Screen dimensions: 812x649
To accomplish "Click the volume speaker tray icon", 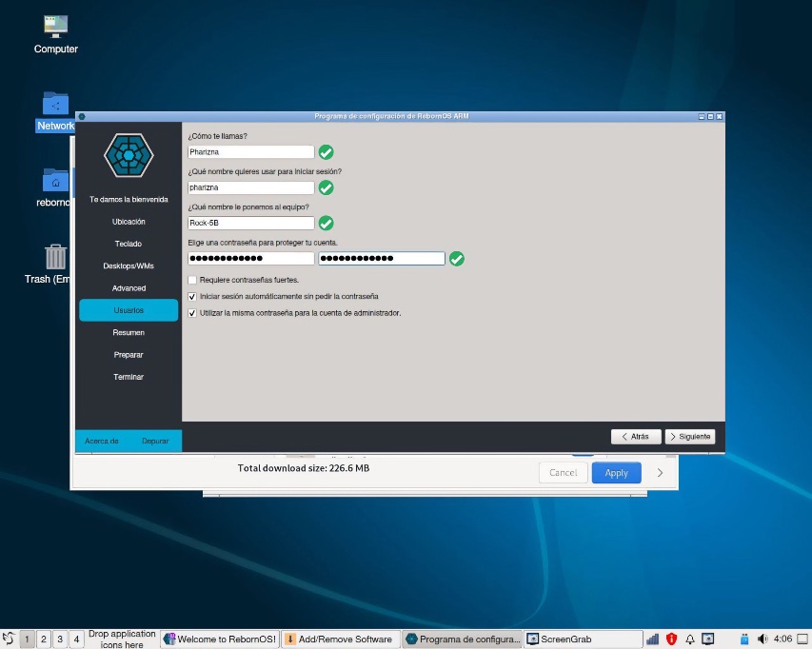I will (x=762, y=639).
